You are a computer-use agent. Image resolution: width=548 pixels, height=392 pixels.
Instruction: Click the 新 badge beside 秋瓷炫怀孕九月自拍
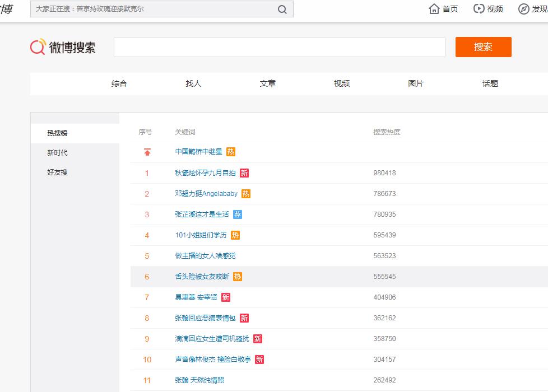(x=244, y=173)
